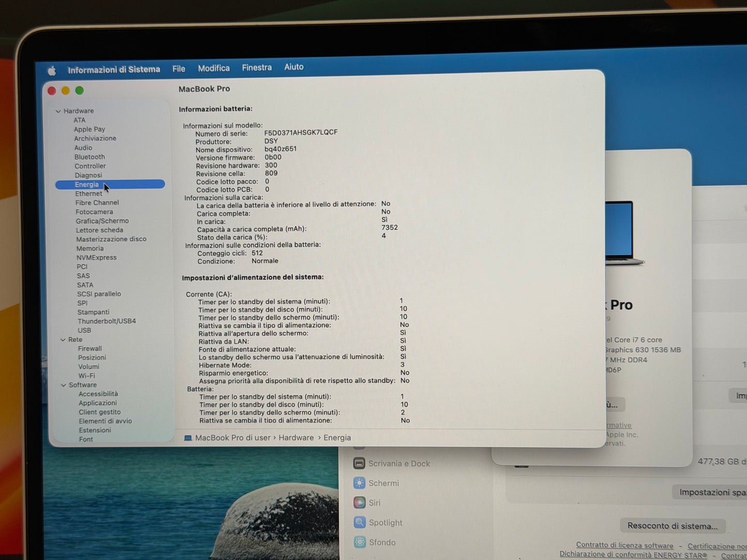Open the File menu
The height and width of the screenshot is (560, 747).
(179, 69)
